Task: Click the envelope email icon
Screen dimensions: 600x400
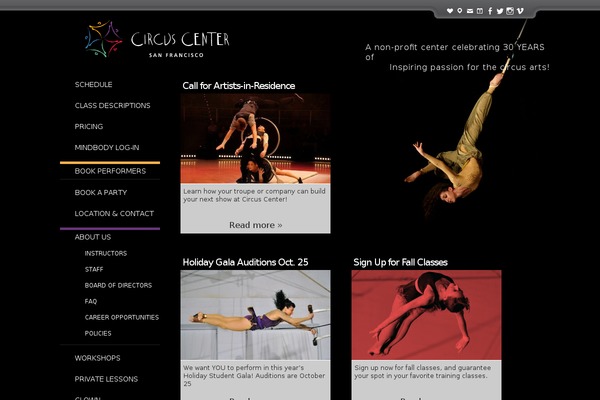Action: click(x=470, y=11)
